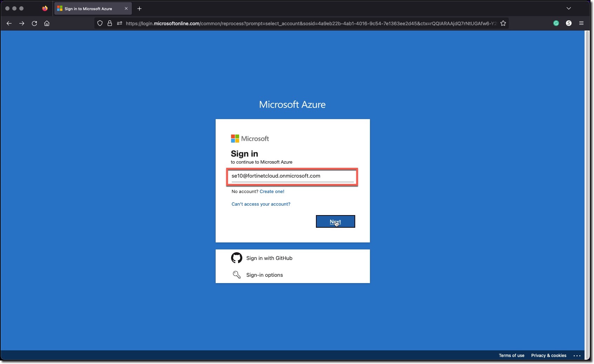
Task: Click the Microsoft Azure heading text
Action: 292,104
